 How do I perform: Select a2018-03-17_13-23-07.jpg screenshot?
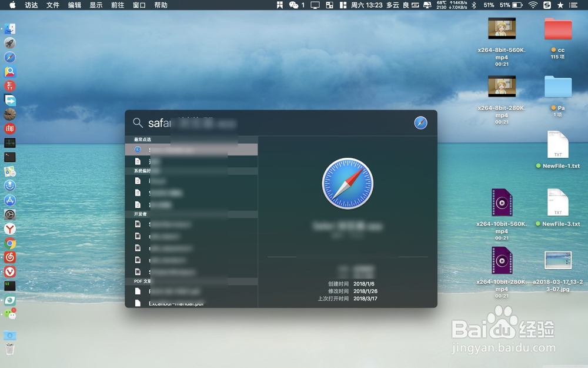point(558,272)
